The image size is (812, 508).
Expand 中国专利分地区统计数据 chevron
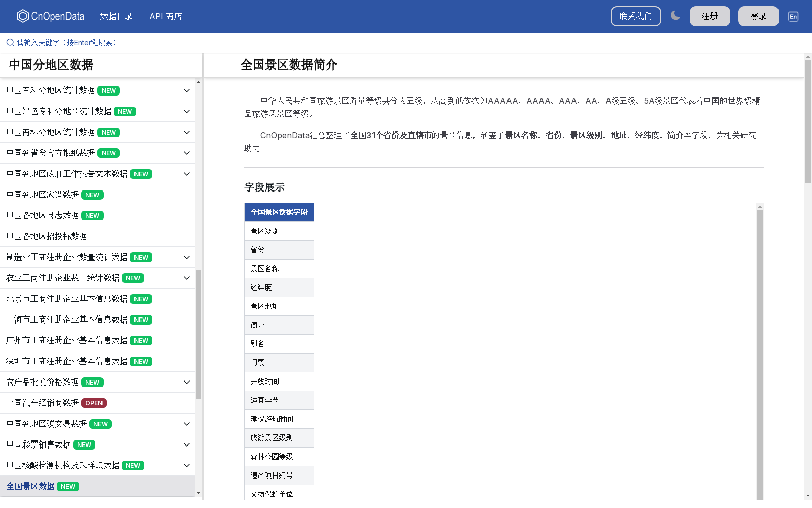(187, 90)
